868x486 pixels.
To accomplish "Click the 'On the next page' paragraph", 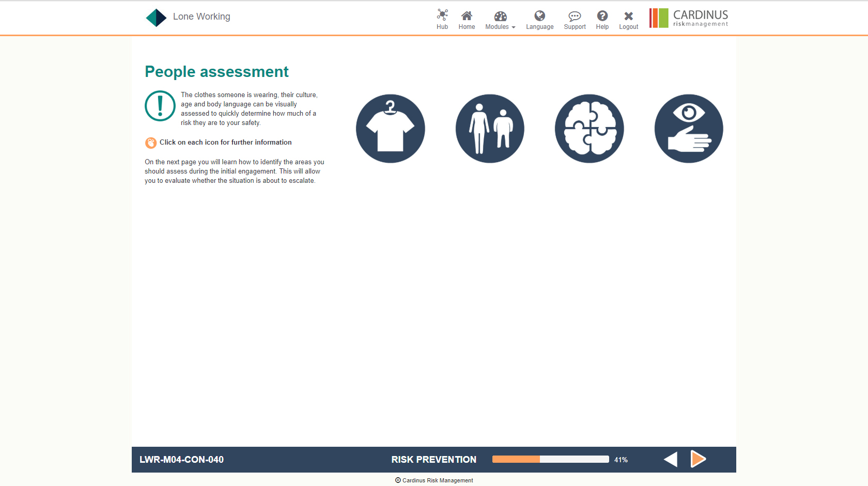I will pos(235,171).
